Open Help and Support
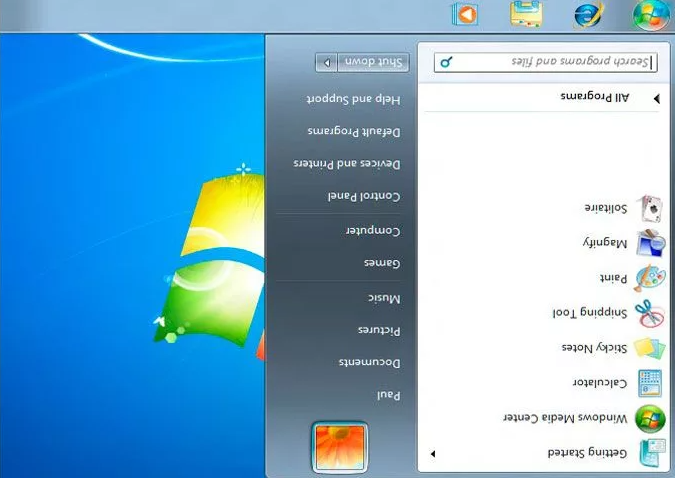675x478 pixels. (x=353, y=99)
